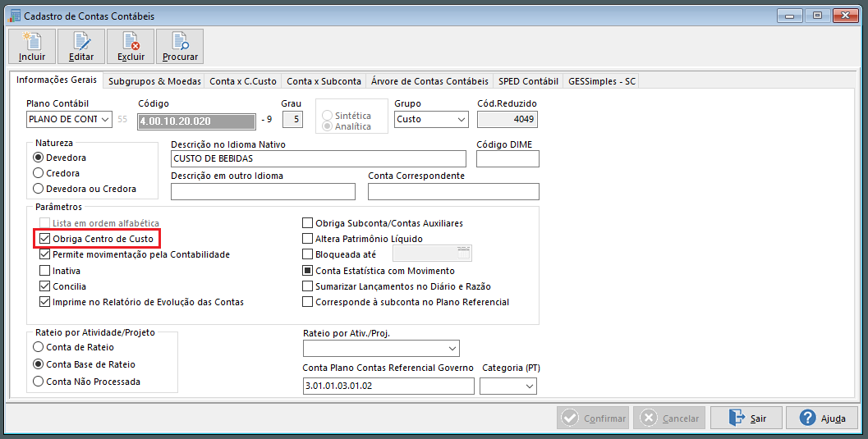
Task: Click disabled Lista em ordem alfabética
Action: (45, 223)
